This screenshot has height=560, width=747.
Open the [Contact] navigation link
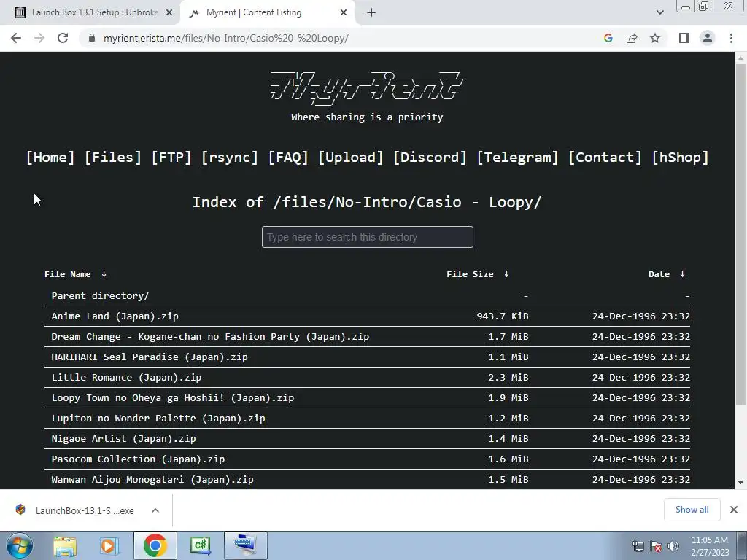coord(605,157)
